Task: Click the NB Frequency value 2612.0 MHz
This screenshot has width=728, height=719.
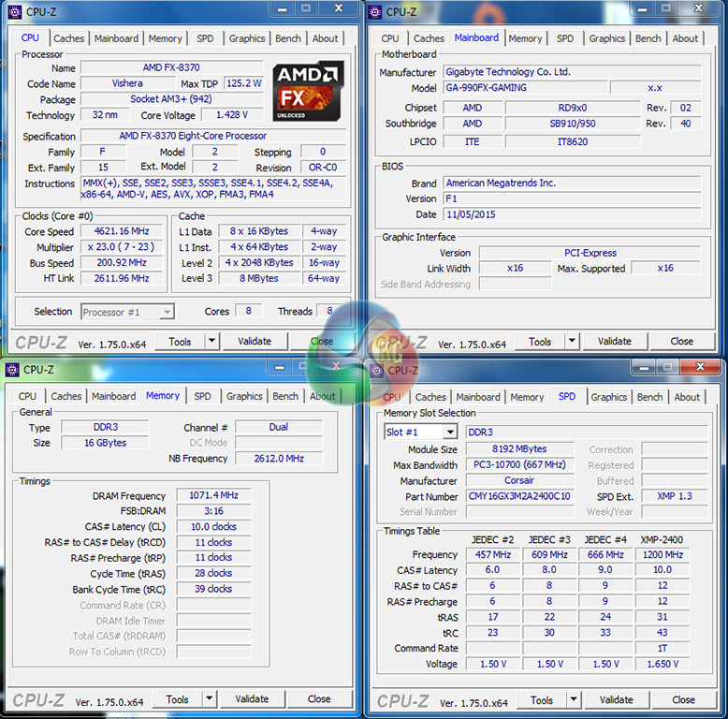Action: [279, 459]
